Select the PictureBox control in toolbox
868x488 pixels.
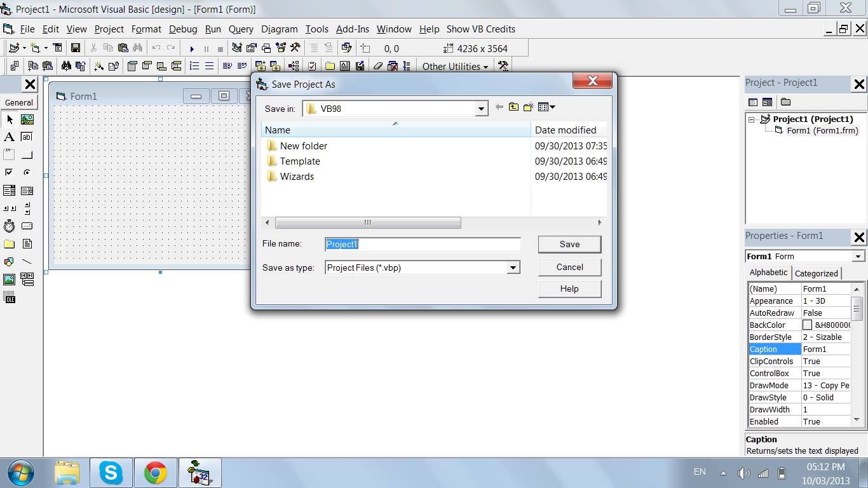click(x=27, y=119)
